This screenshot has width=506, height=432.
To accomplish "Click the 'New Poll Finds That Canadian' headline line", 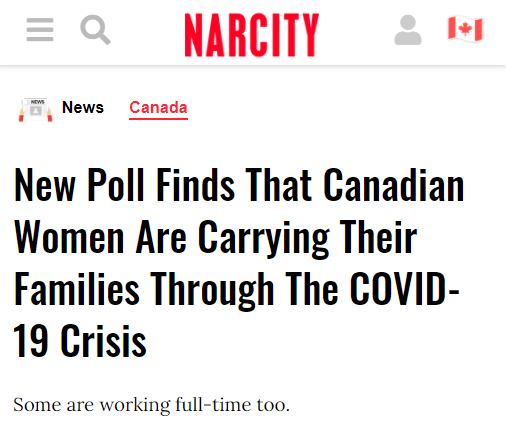I will click(x=239, y=185).
